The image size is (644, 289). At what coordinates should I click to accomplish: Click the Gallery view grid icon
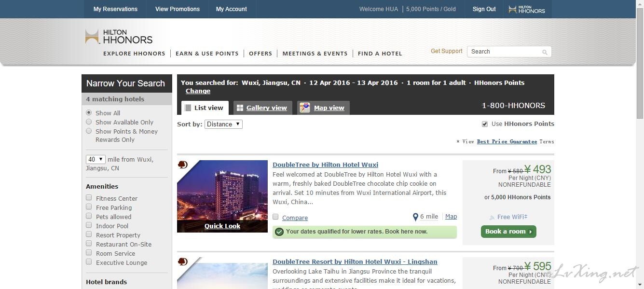(x=240, y=108)
